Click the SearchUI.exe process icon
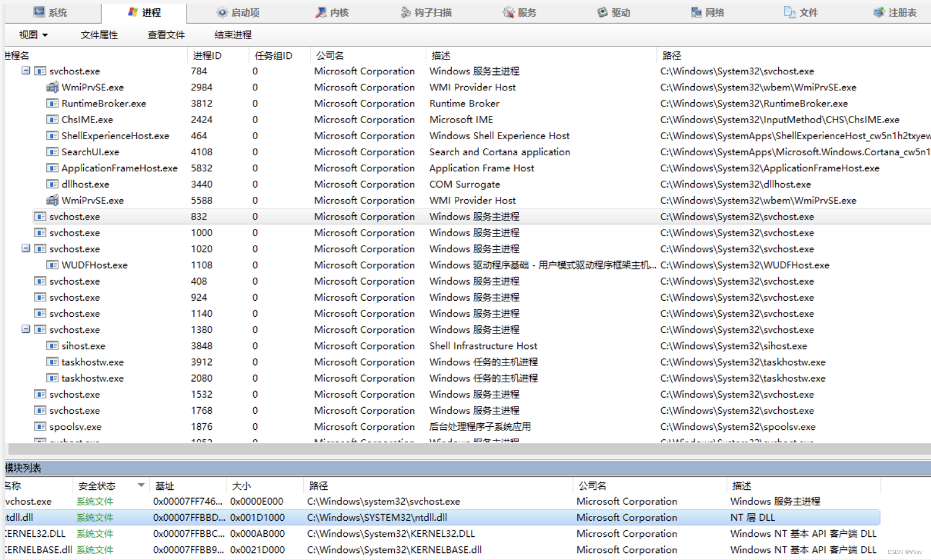The width and height of the screenshot is (931, 560). click(x=52, y=152)
